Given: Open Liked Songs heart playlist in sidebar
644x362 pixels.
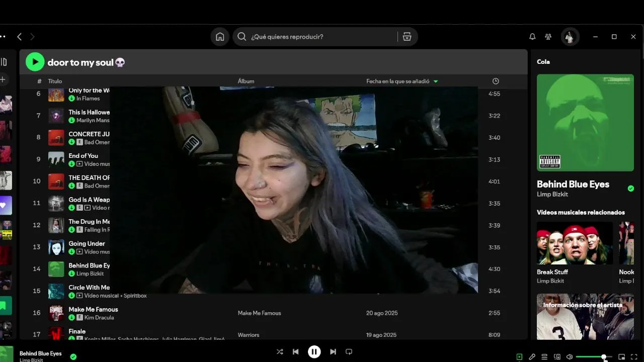Looking at the screenshot, I should click(6, 205).
